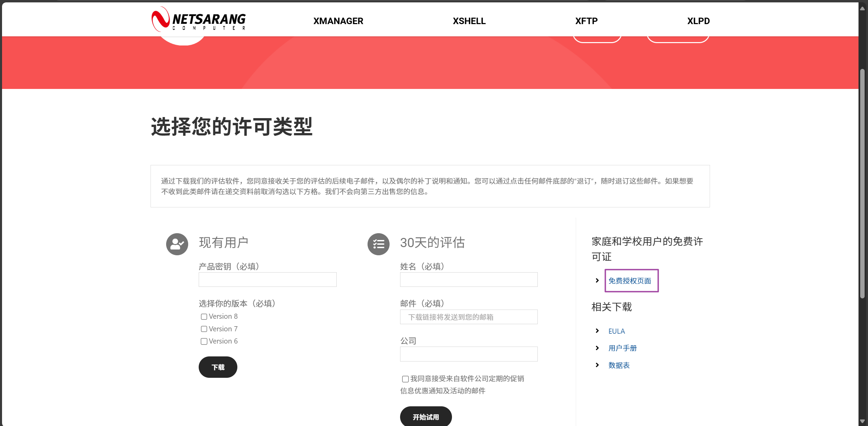Open the XLPD menu
This screenshot has width=868, height=426.
click(698, 21)
